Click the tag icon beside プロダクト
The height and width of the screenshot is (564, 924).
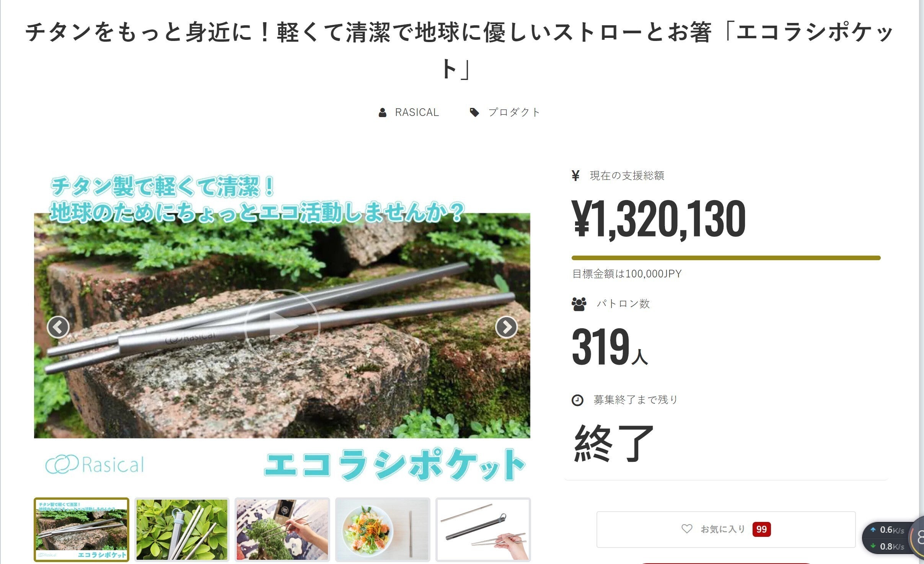point(474,112)
